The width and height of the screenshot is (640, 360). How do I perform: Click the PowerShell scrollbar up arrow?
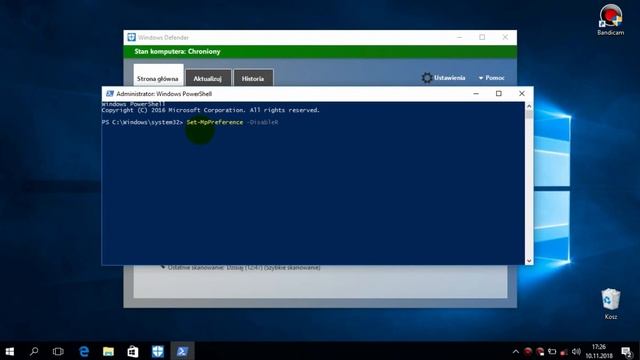click(529, 106)
